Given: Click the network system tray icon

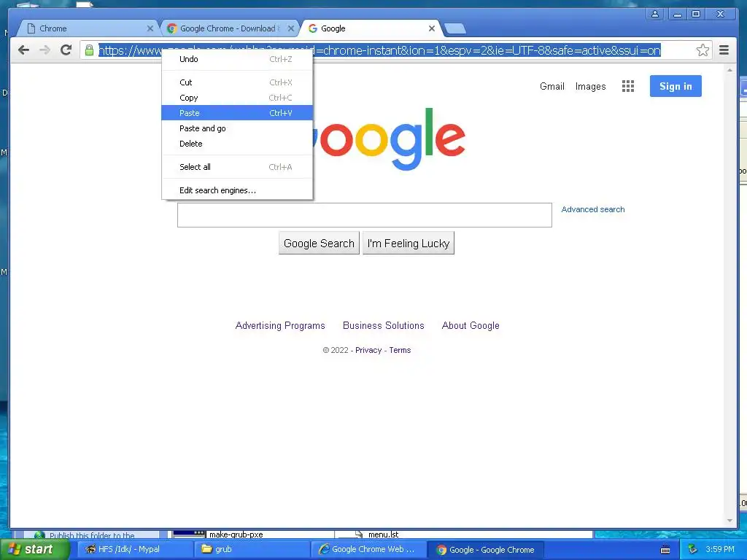Looking at the screenshot, I should pyautogui.click(x=692, y=549).
